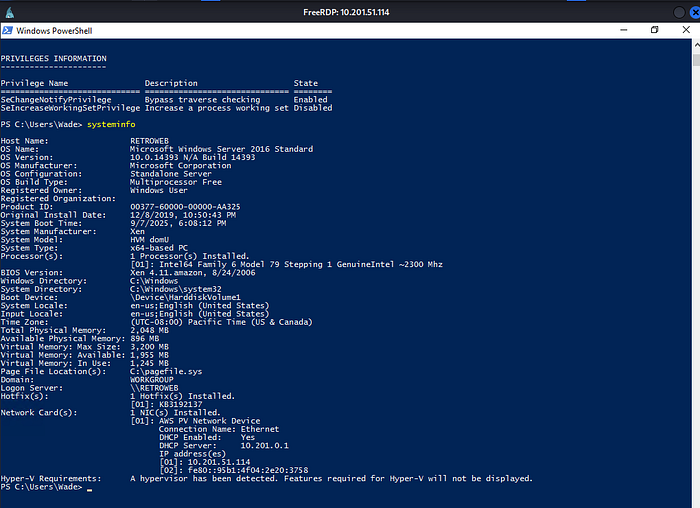
Task: Click the Microsoft Corporation value
Action: 180,166
